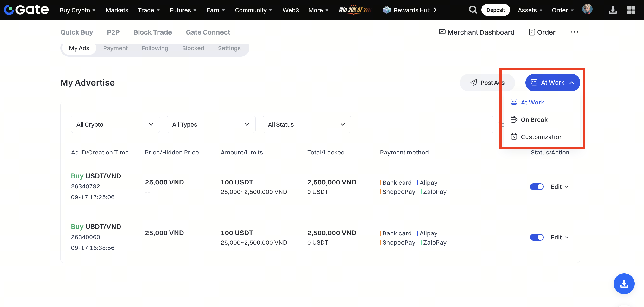Click the three-dots more options icon
The height and width of the screenshot is (307, 644).
574,32
